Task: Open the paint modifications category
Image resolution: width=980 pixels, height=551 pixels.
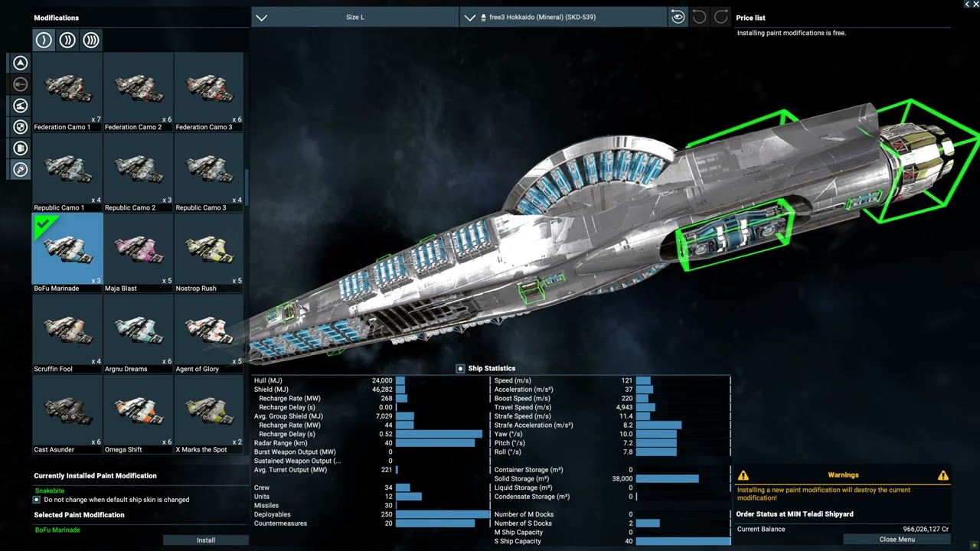Action: click(21, 169)
